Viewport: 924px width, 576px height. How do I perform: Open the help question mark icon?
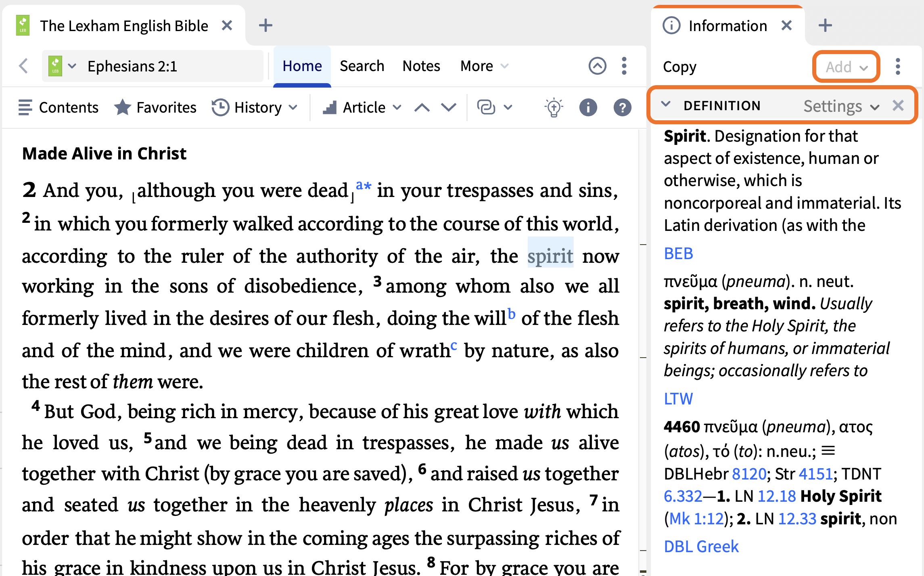(x=622, y=107)
